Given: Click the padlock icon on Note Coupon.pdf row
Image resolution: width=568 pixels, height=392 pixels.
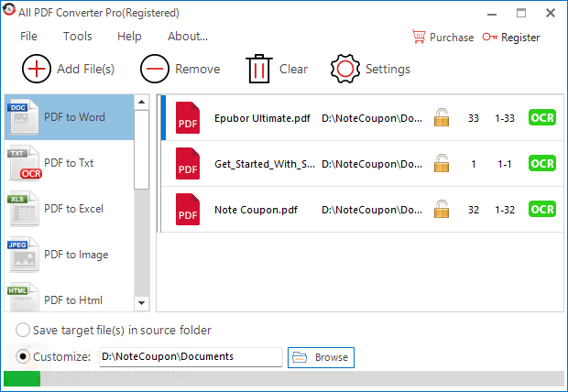Looking at the screenshot, I should click(x=442, y=209).
